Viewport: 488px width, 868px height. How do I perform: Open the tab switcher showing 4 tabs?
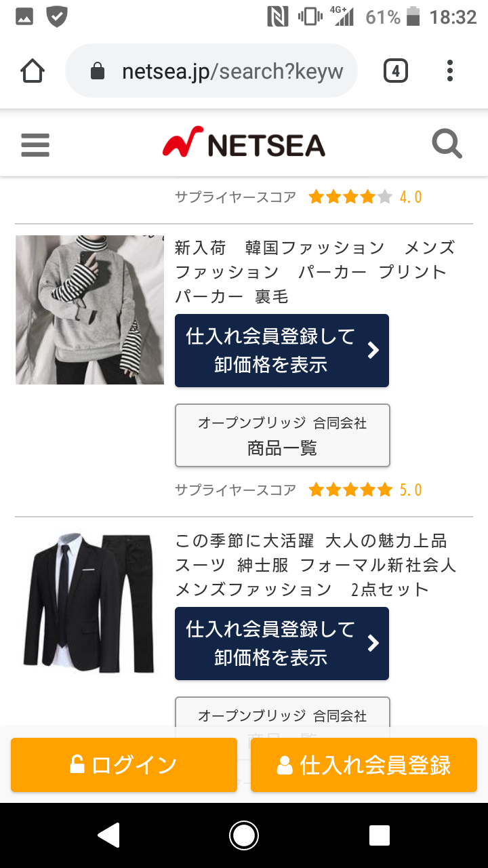click(396, 71)
